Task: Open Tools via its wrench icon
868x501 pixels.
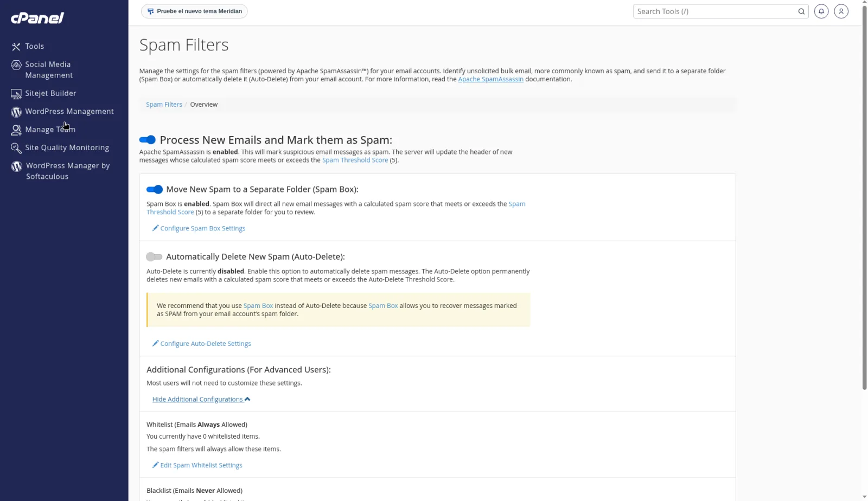Action: tap(16, 47)
